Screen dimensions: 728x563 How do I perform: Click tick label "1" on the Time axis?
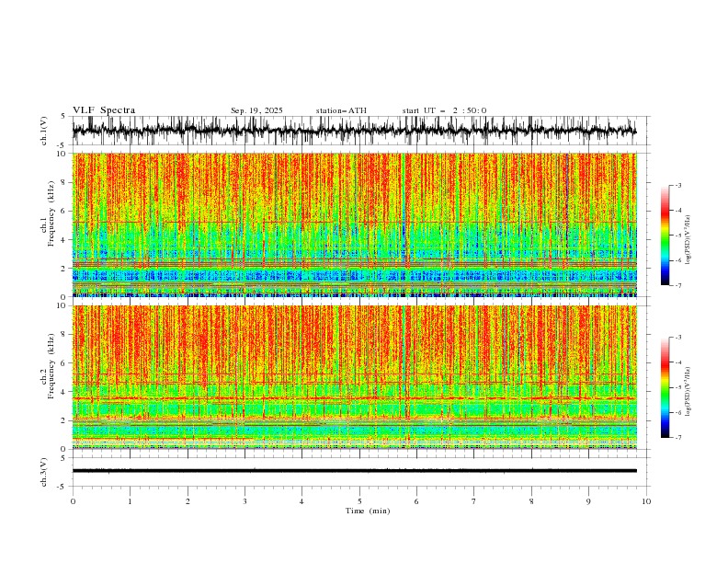pos(130,501)
